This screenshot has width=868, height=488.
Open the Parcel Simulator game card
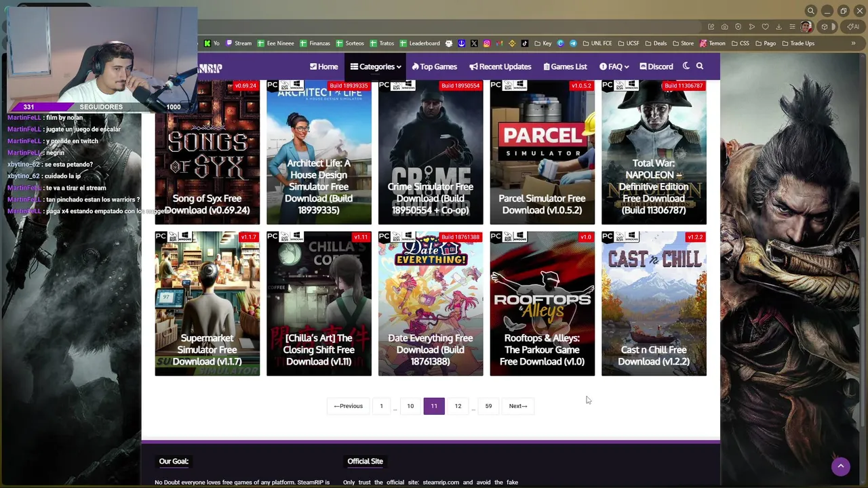[542, 152]
